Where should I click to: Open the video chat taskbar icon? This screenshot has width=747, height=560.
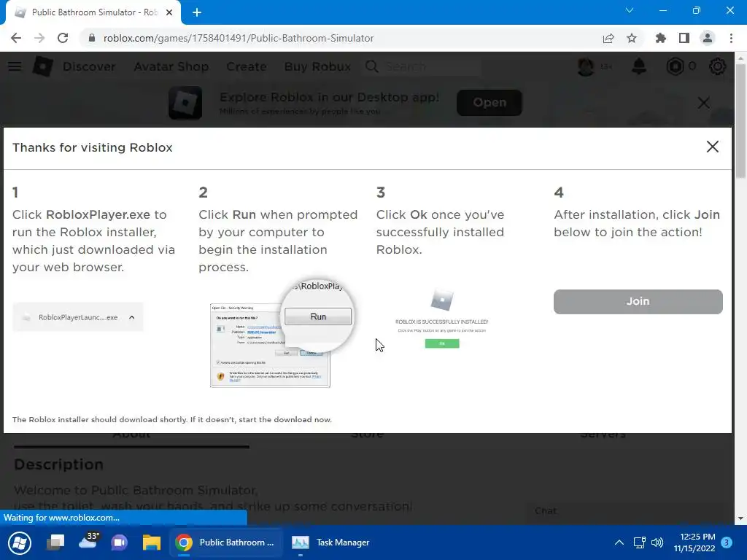click(x=119, y=542)
